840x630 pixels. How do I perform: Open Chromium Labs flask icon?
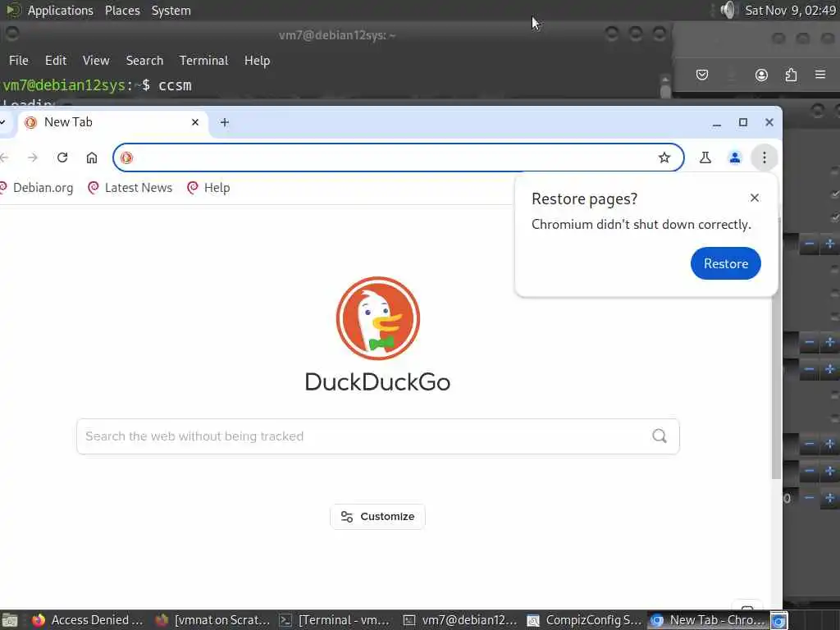(705, 157)
